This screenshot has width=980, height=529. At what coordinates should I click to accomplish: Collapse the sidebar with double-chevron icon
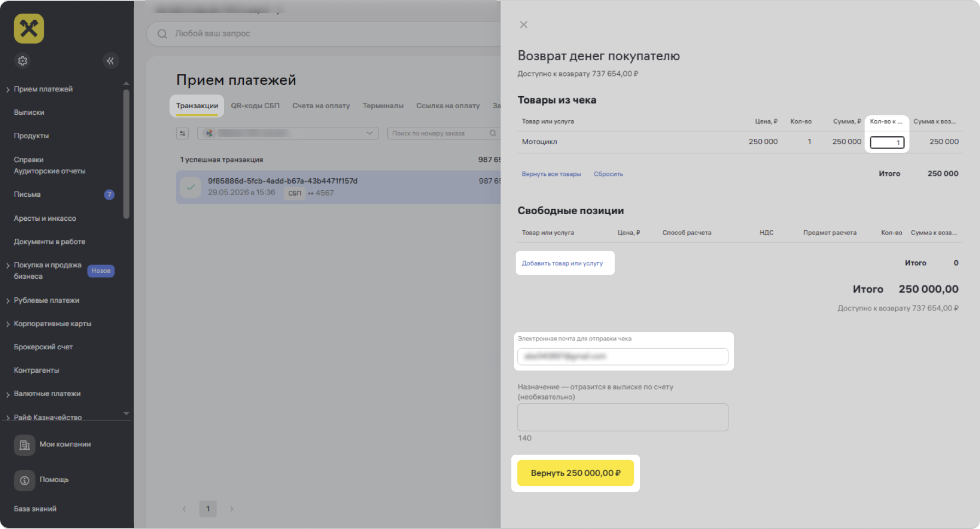[x=110, y=61]
